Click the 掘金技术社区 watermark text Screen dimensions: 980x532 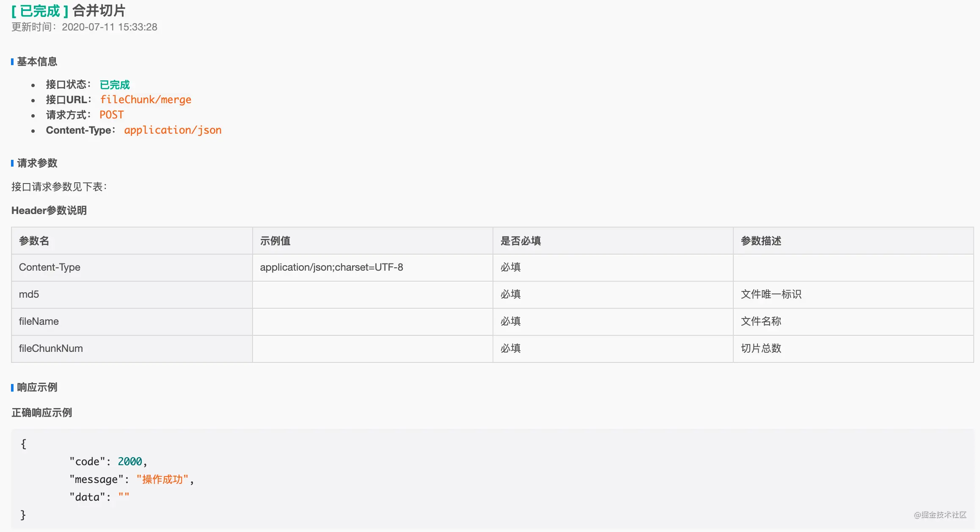coord(940,515)
